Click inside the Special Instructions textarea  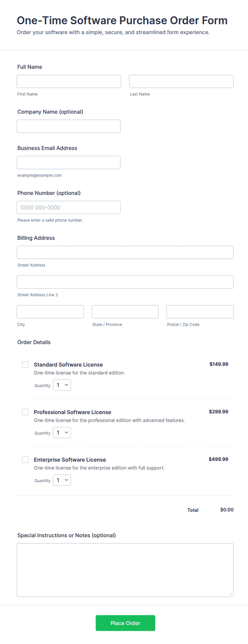coord(125,570)
